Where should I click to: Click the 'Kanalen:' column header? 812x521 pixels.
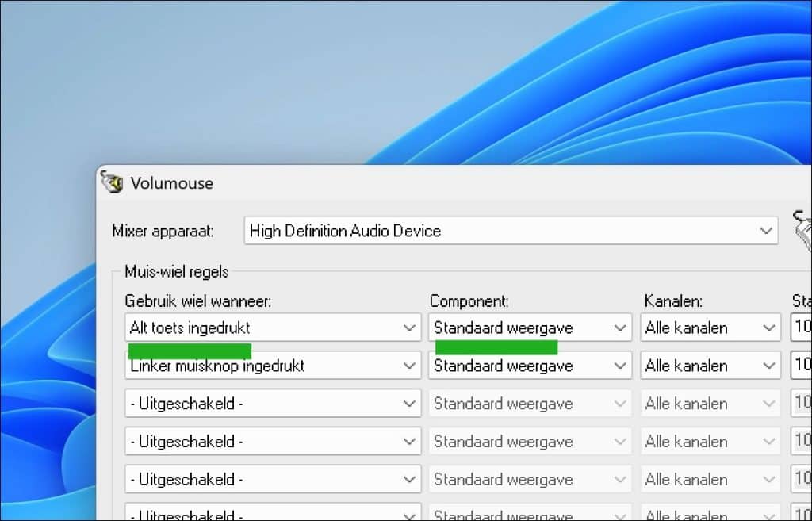coord(673,301)
